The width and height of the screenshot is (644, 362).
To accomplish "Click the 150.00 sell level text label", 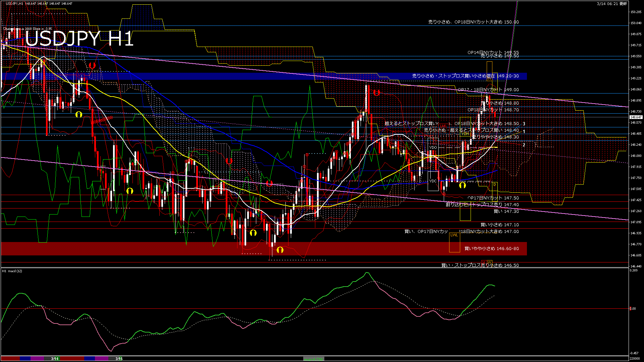I will coord(473,22).
